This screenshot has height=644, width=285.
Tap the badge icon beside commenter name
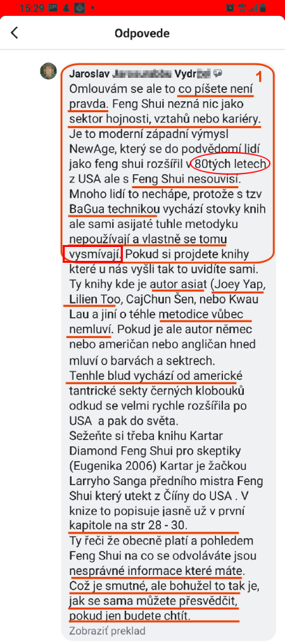(x=218, y=74)
